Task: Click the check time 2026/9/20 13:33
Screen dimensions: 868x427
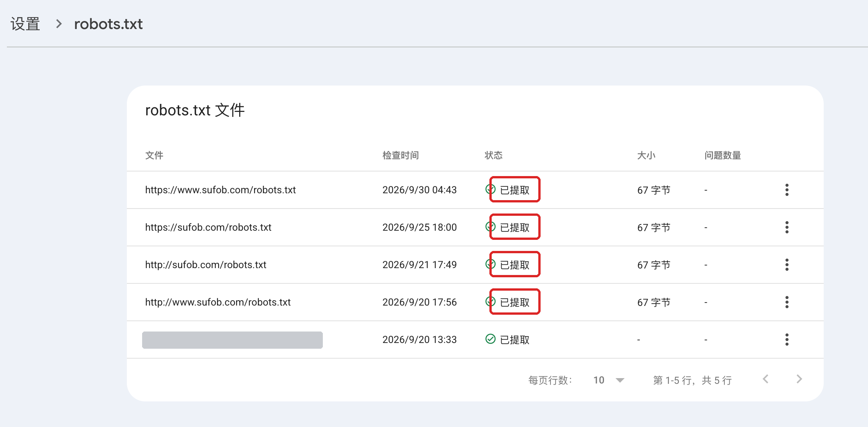Action: 419,340
